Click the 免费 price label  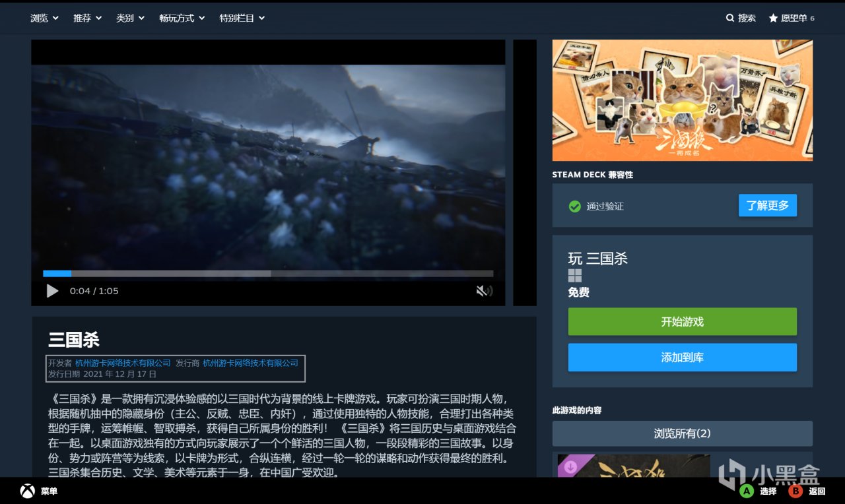pyautogui.click(x=579, y=292)
